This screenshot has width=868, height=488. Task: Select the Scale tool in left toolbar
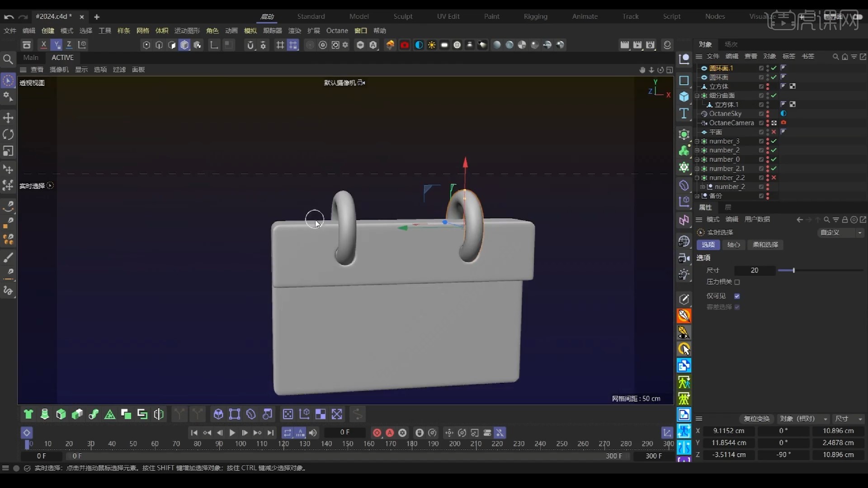(x=8, y=151)
